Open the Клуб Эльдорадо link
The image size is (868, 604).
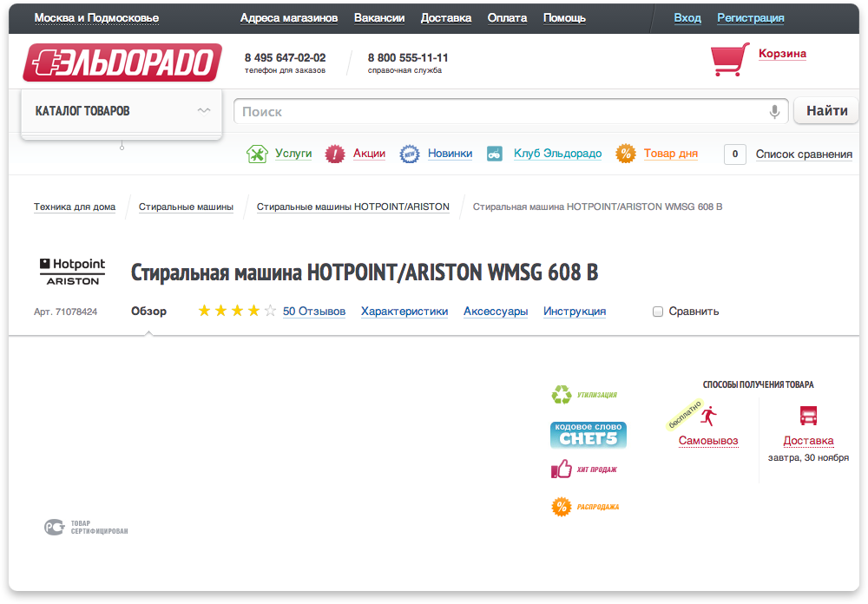(557, 154)
